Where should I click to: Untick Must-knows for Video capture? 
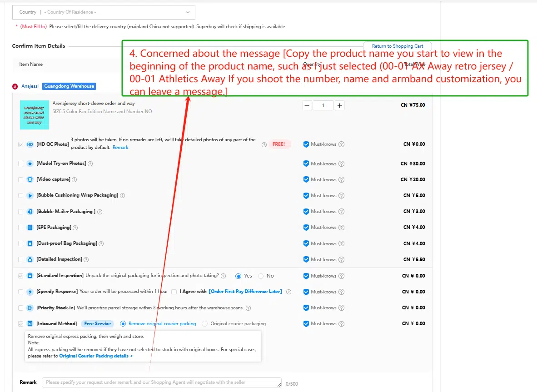pyautogui.click(x=306, y=179)
